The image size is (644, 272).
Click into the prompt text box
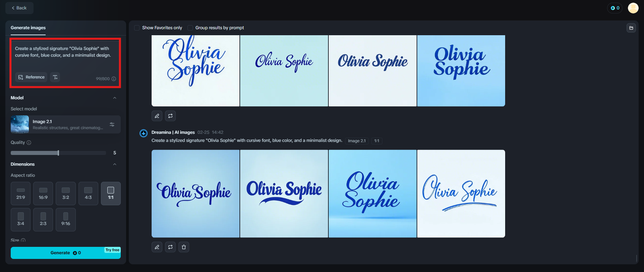pyautogui.click(x=65, y=55)
